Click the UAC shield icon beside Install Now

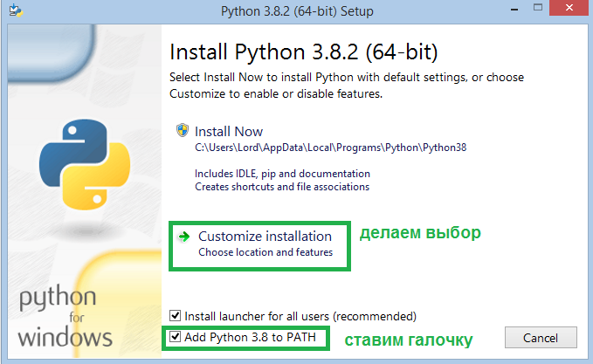point(183,130)
